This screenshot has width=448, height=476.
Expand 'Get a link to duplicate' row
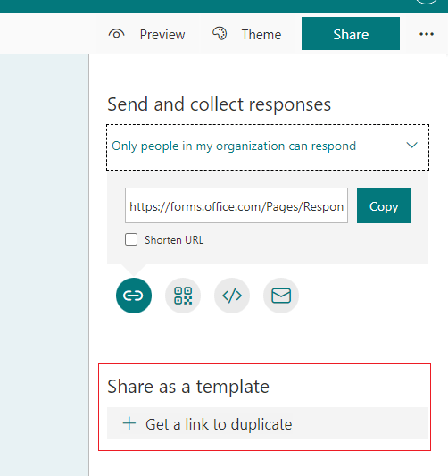268,423
